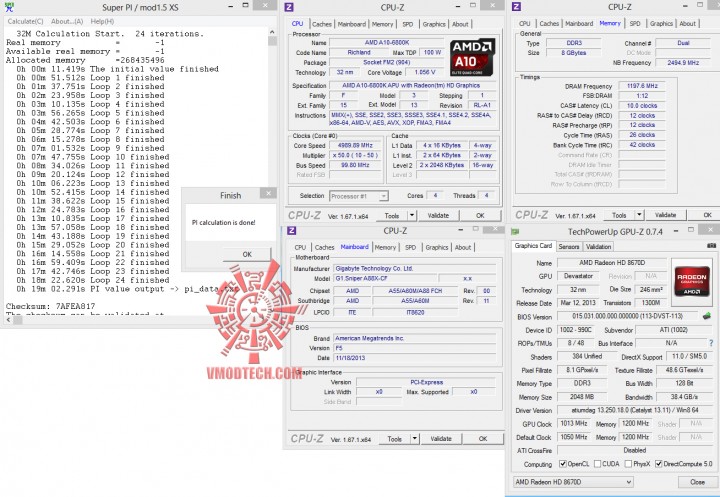720x497 pixels.
Task: Open the Processor #1 selection combo box
Action: pos(359,196)
